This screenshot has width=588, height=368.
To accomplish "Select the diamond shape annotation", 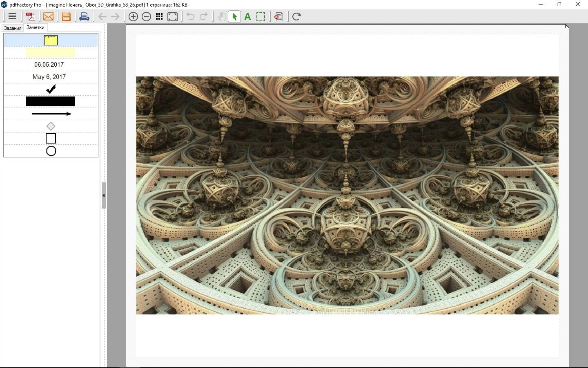I will [51, 126].
